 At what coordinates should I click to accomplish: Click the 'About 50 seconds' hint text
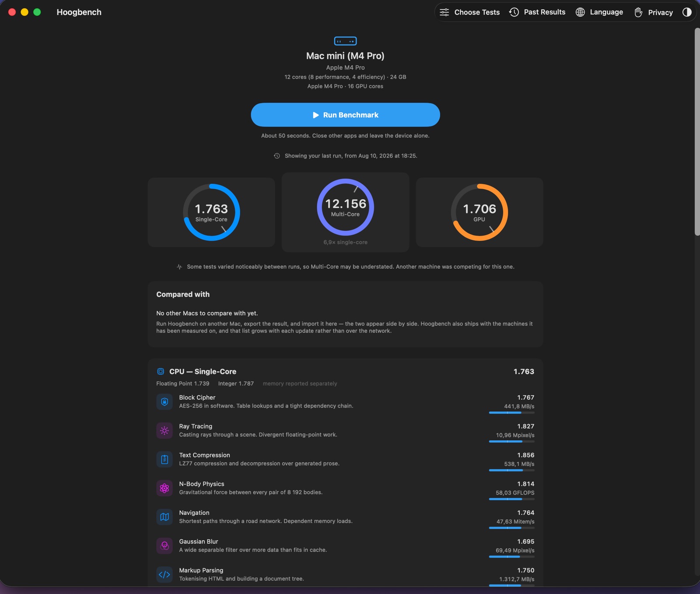pyautogui.click(x=345, y=136)
